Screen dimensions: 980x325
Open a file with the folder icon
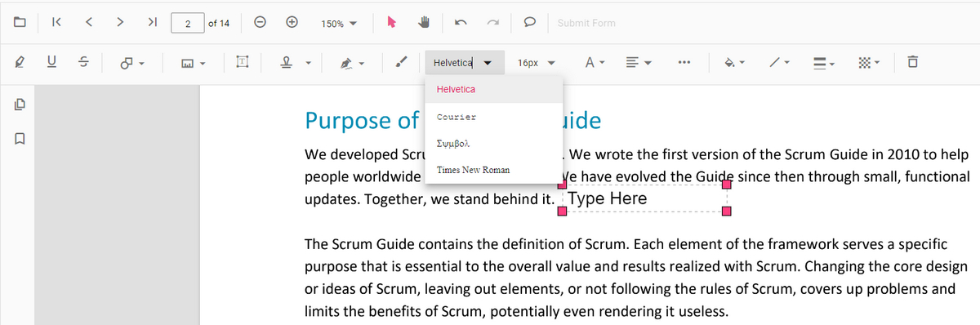tap(19, 23)
